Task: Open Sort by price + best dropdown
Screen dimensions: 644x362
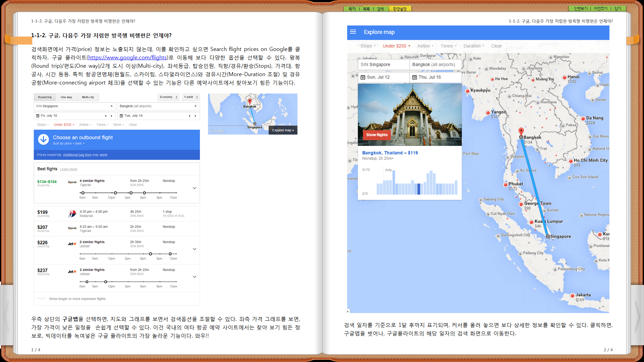Action: coord(69,143)
